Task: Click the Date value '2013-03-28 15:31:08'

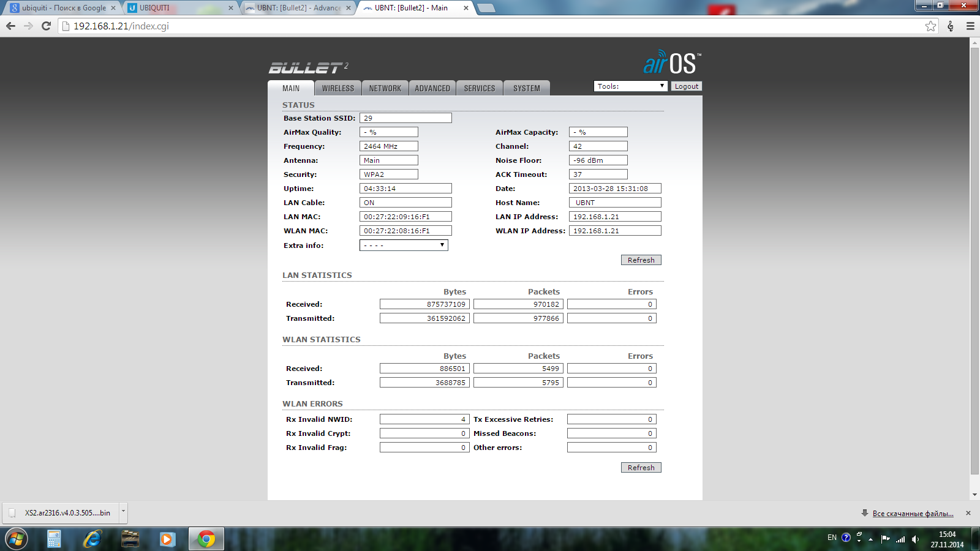Action: [x=615, y=189]
